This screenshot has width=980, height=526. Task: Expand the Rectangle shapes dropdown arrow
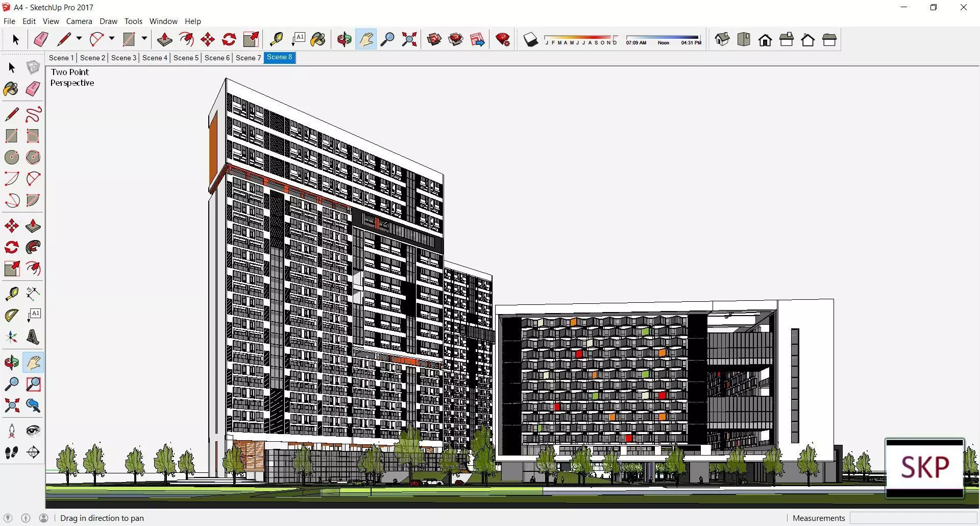coord(144,39)
